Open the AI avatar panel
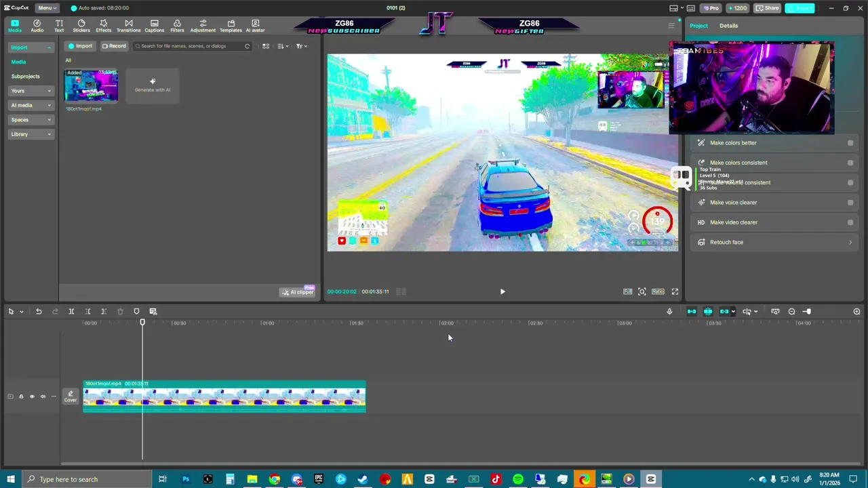 pos(255,26)
